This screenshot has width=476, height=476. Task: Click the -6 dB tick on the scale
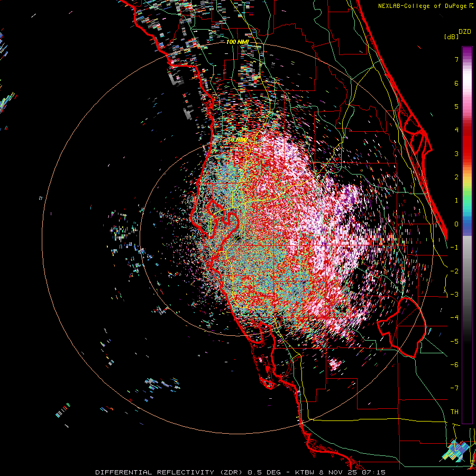(x=454, y=365)
